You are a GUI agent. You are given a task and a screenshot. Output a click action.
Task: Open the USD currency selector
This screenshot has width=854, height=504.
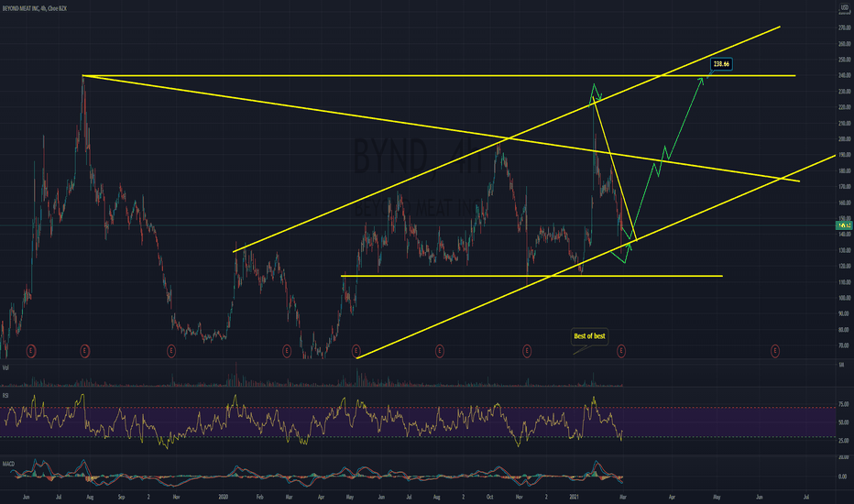(845, 8)
